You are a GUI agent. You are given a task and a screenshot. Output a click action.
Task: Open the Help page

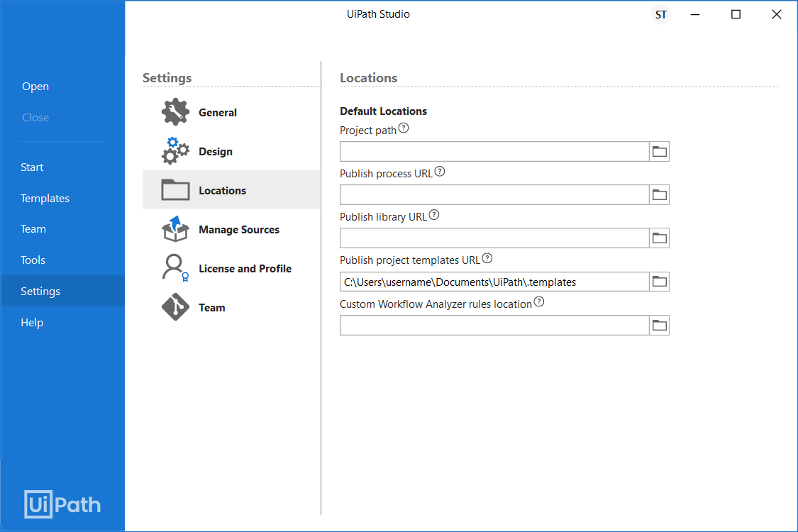(x=32, y=323)
